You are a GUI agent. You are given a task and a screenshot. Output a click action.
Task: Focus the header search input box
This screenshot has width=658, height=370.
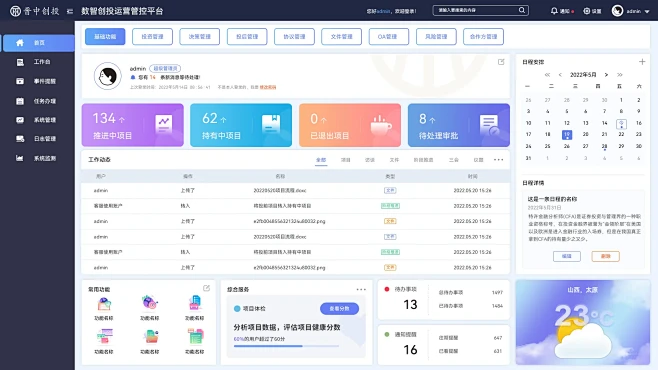point(480,10)
